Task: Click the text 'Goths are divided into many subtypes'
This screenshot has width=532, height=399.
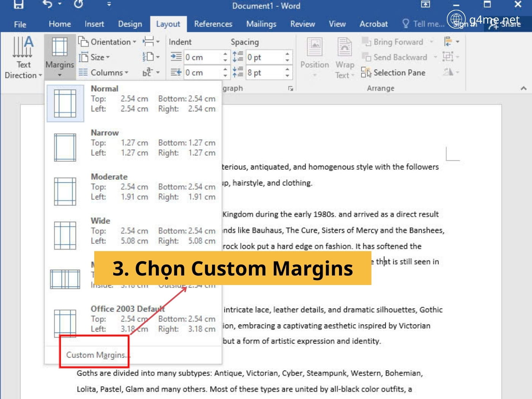Action: (144, 373)
